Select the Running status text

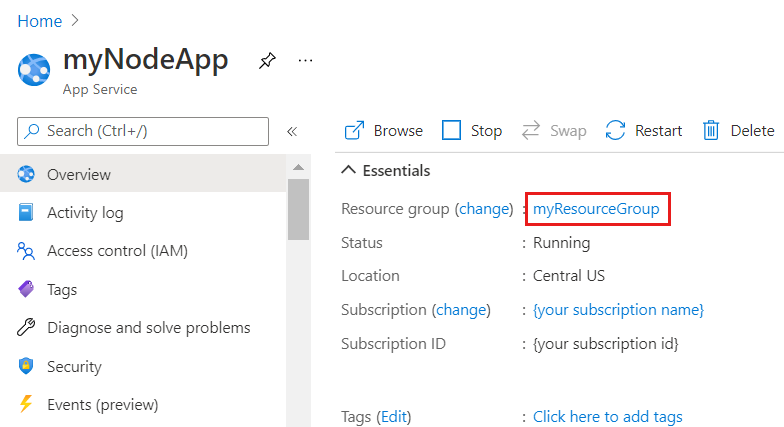click(x=562, y=243)
